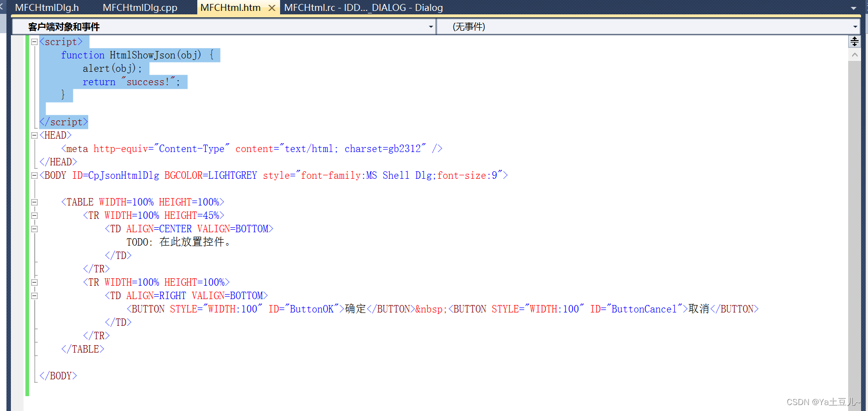
Task: Collapse the TD ALIGN=RIGHT block
Action: [x=34, y=296]
